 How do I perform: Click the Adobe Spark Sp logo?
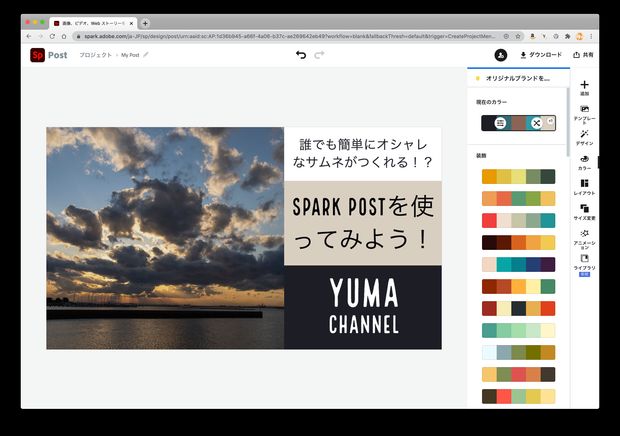[x=38, y=55]
